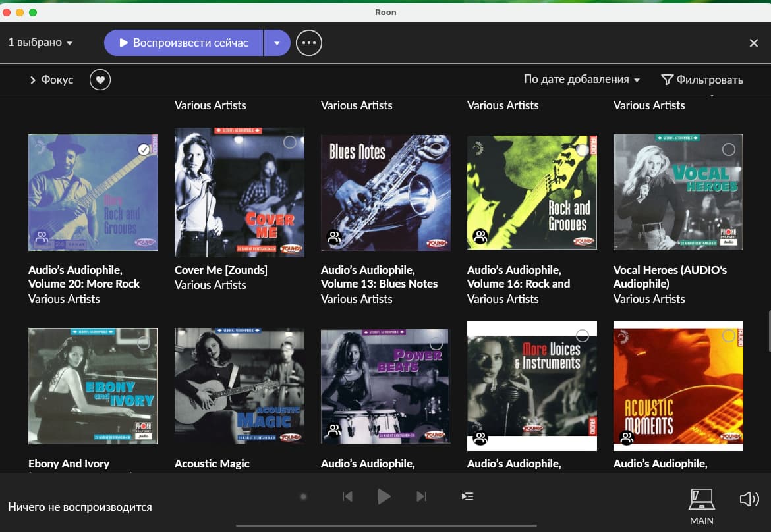The width and height of the screenshot is (771, 532).
Task: Click the heart favorites filter icon
Action: coord(100,80)
